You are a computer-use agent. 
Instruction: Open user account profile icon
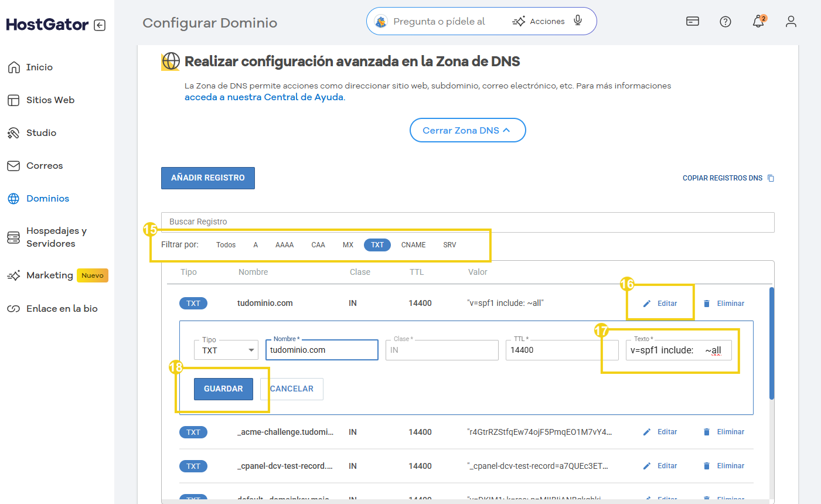tap(791, 22)
